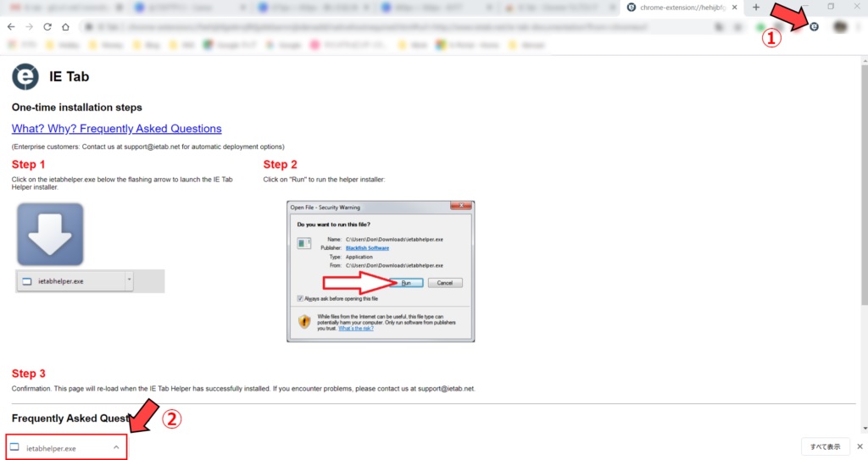Close the Open File Security Warning image dialog
The image size is (868, 460).
pos(461,206)
